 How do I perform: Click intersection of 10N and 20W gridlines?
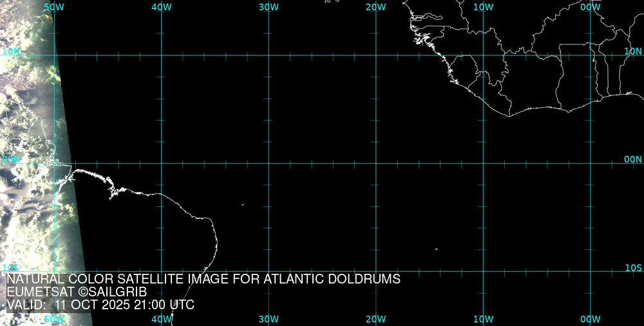[x=375, y=55]
